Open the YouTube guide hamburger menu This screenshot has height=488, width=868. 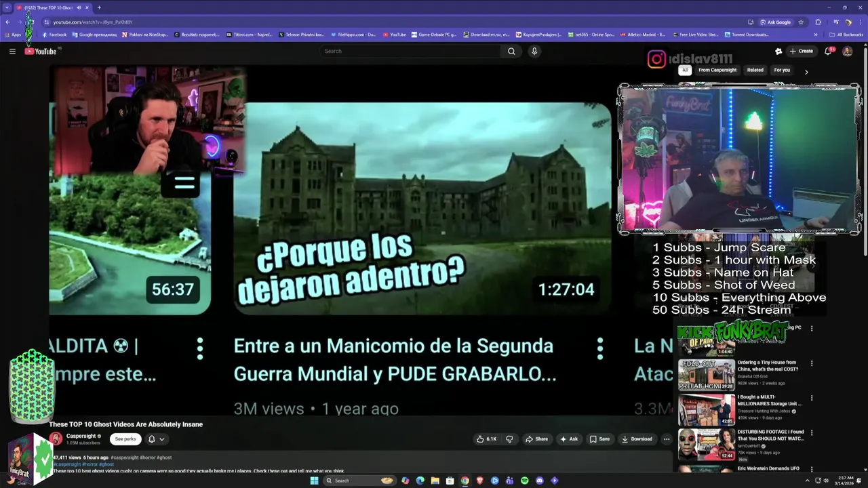[x=12, y=52]
